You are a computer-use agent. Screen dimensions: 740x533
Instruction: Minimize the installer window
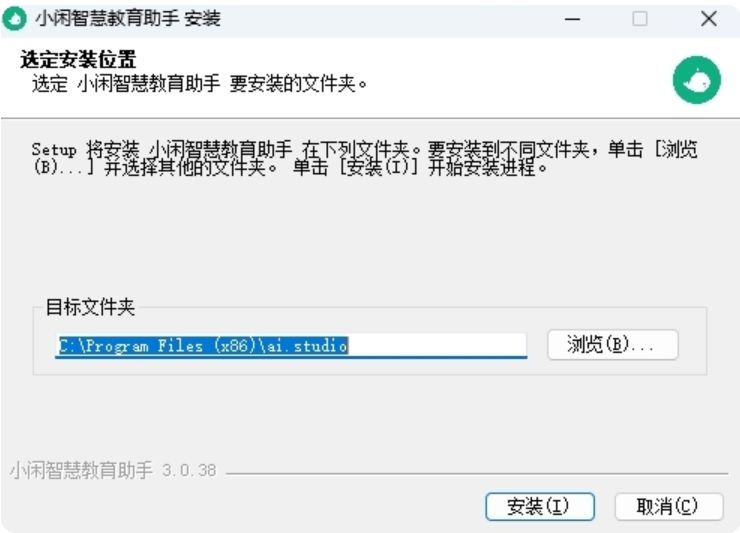click(572, 19)
